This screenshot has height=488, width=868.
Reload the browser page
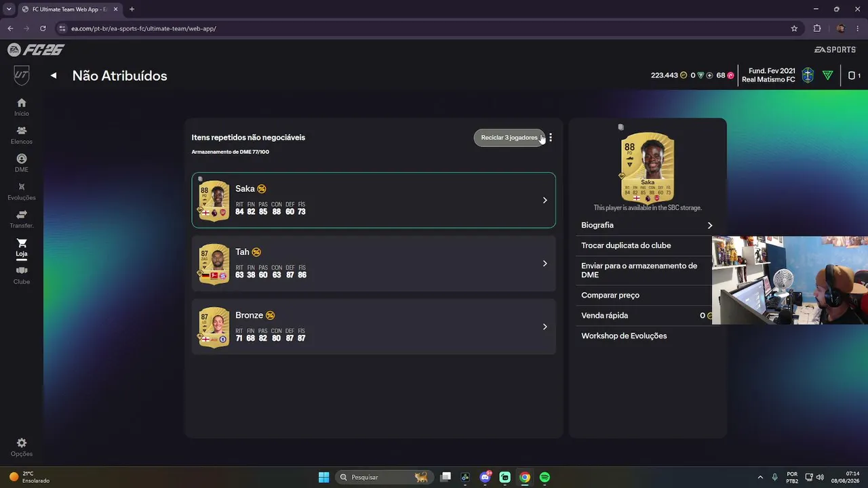coord(43,28)
